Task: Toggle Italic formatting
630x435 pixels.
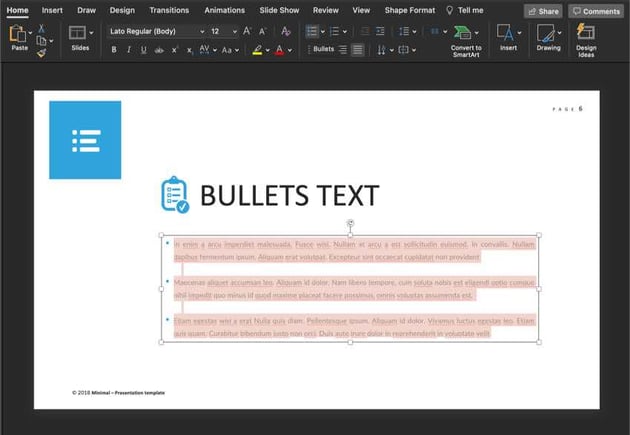Action: click(128, 50)
